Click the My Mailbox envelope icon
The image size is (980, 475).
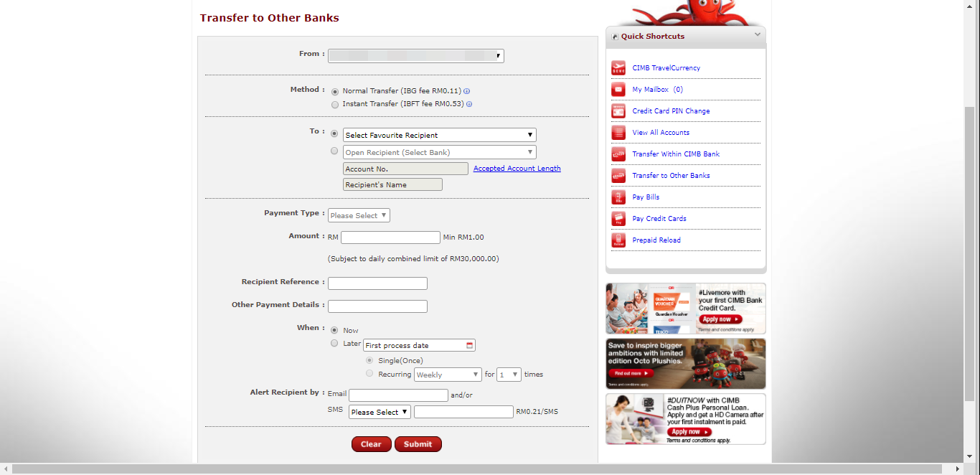point(618,90)
